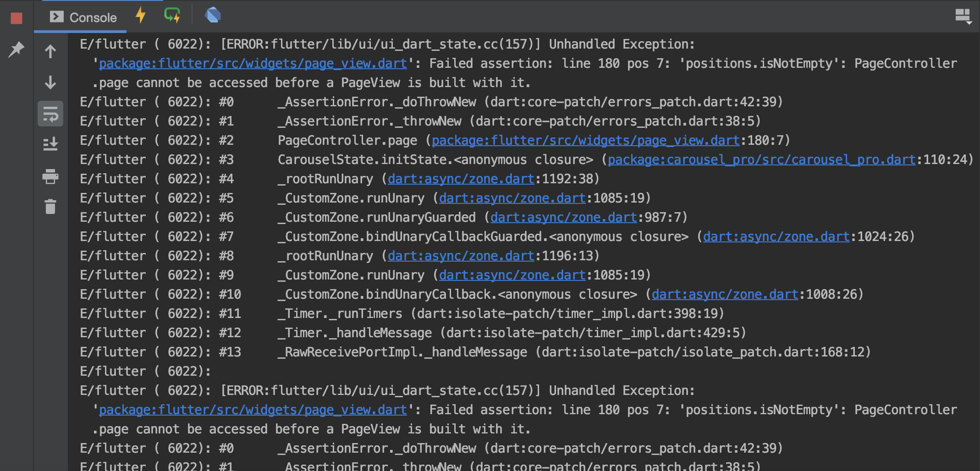The width and height of the screenshot is (980, 471).
Task: Print the console output
Action: point(50,177)
